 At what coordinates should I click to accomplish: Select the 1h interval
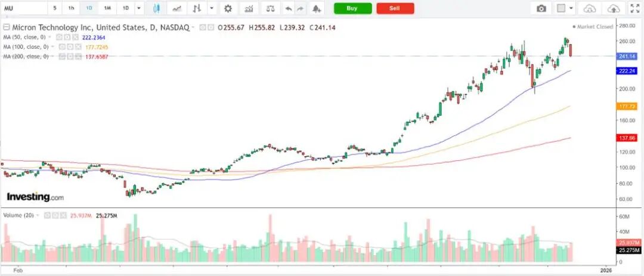click(x=72, y=8)
